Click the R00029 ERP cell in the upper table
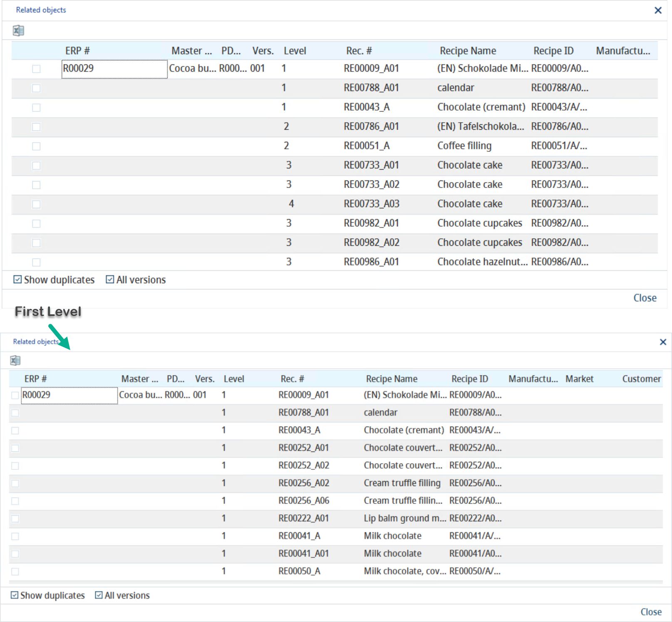The image size is (672, 622). [x=114, y=69]
